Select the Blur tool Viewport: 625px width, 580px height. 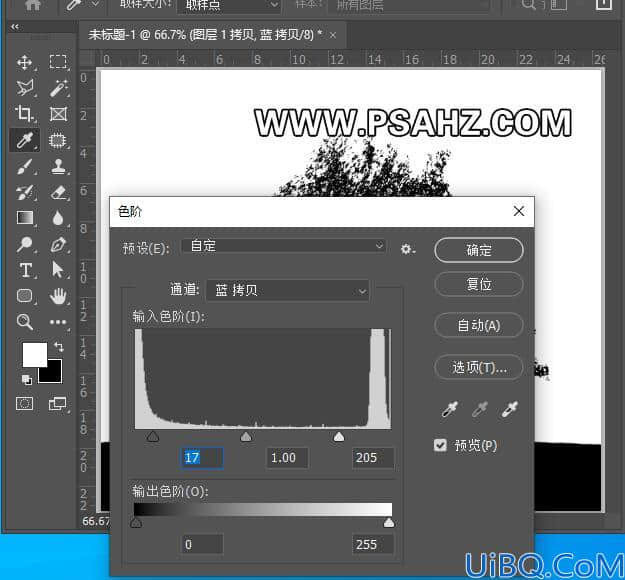click(x=58, y=218)
